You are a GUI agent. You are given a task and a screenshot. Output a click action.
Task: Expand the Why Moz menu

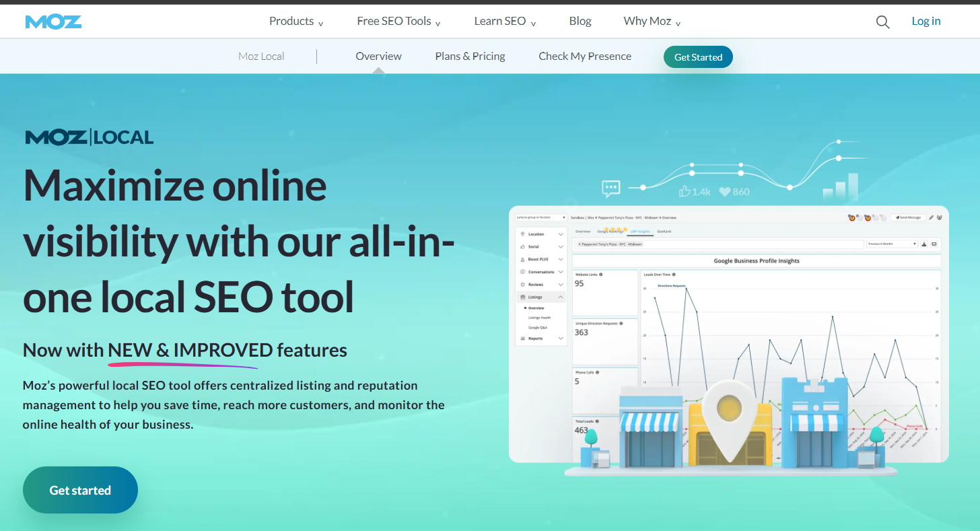pos(652,22)
